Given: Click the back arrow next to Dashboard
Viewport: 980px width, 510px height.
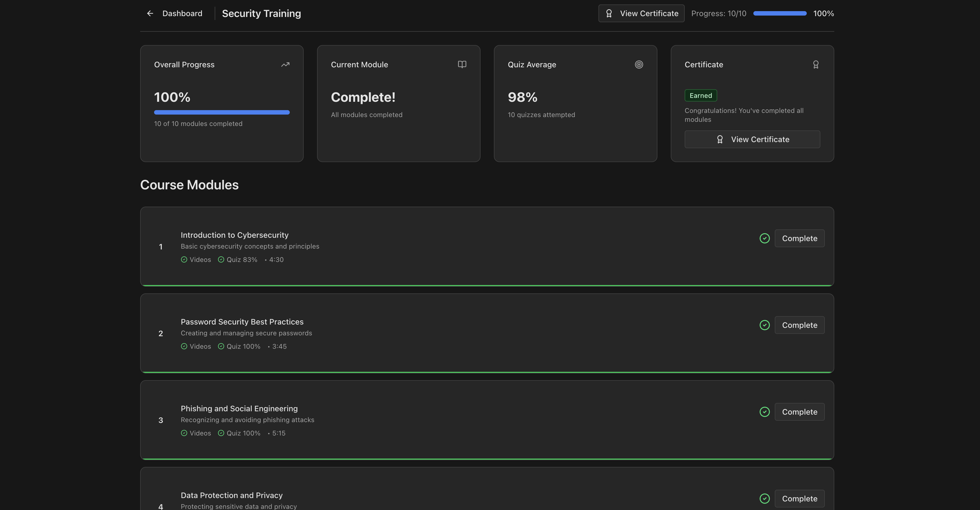Looking at the screenshot, I should 150,13.
